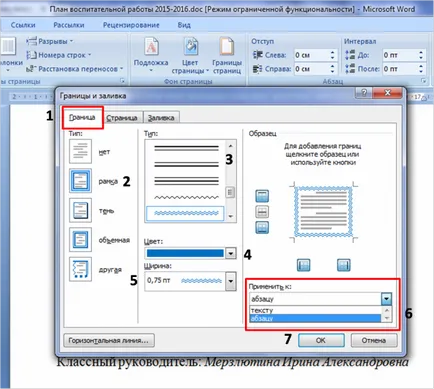This screenshot has width=434, height=389.
Task: Open the Цвет страницы page color menu
Action: pyautogui.click(x=190, y=55)
